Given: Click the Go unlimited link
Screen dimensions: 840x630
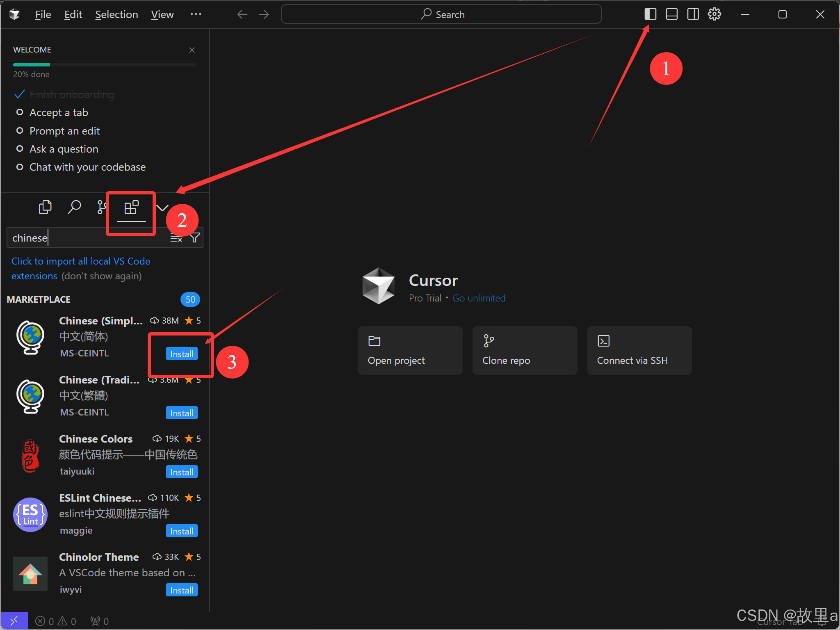Looking at the screenshot, I should point(479,298).
